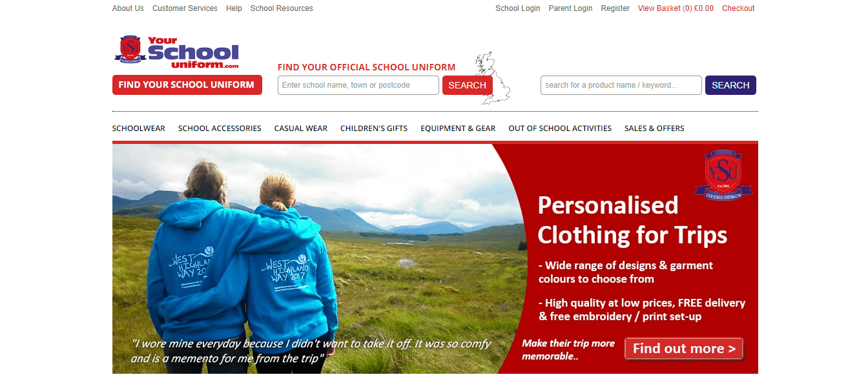Screen dimensions: 868x377
Task: Click the YSU crest on the banner
Action: point(723,175)
